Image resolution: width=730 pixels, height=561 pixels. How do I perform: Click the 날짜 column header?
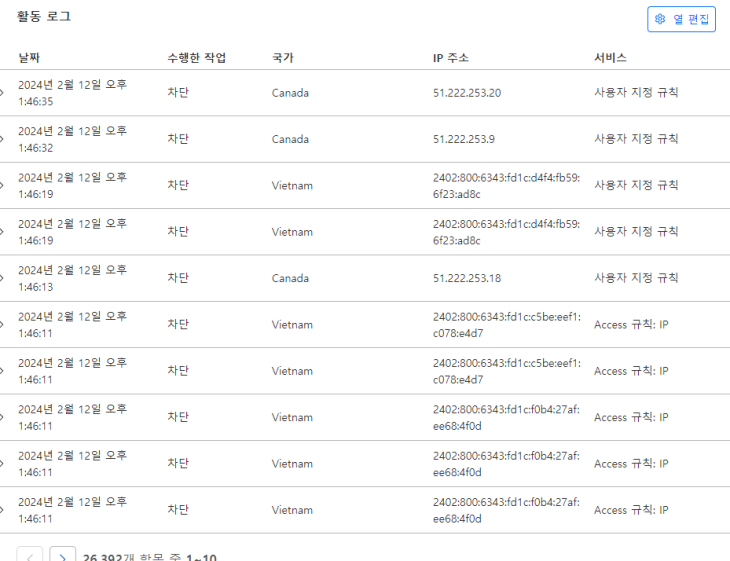click(x=29, y=58)
